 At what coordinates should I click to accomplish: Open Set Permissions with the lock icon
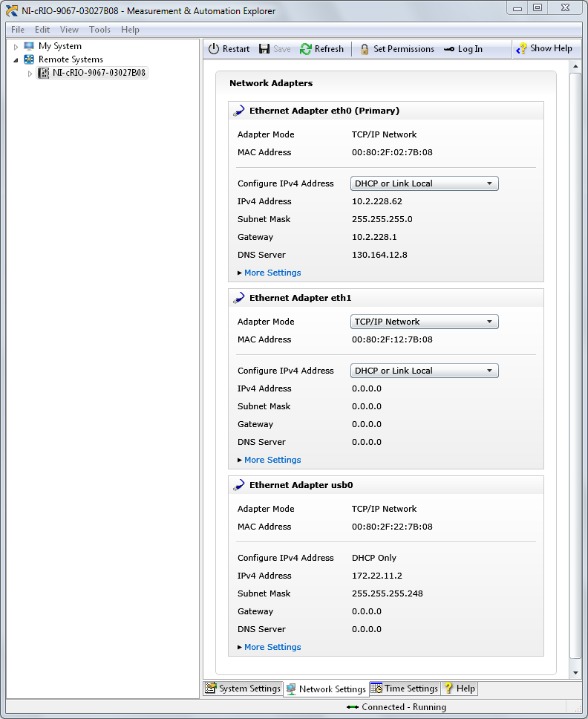[365, 49]
